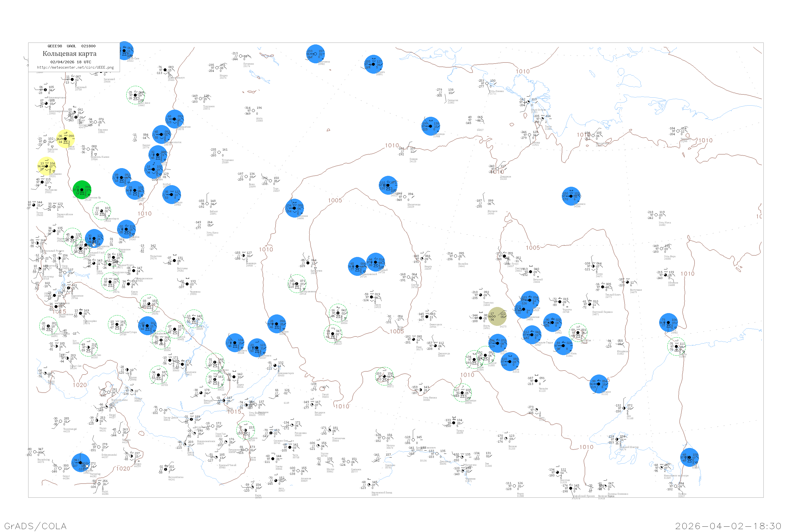Click the yellow station marker at Напас

65,139
